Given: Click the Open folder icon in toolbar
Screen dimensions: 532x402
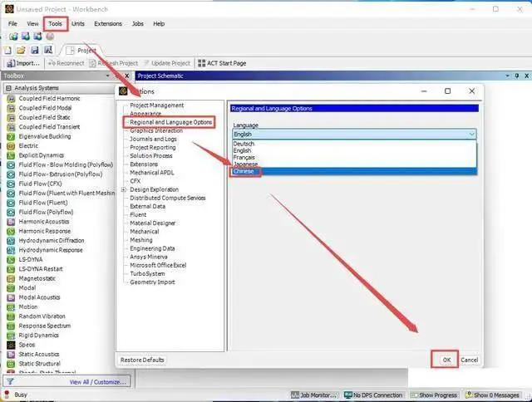Looking at the screenshot, I should click(x=21, y=51).
